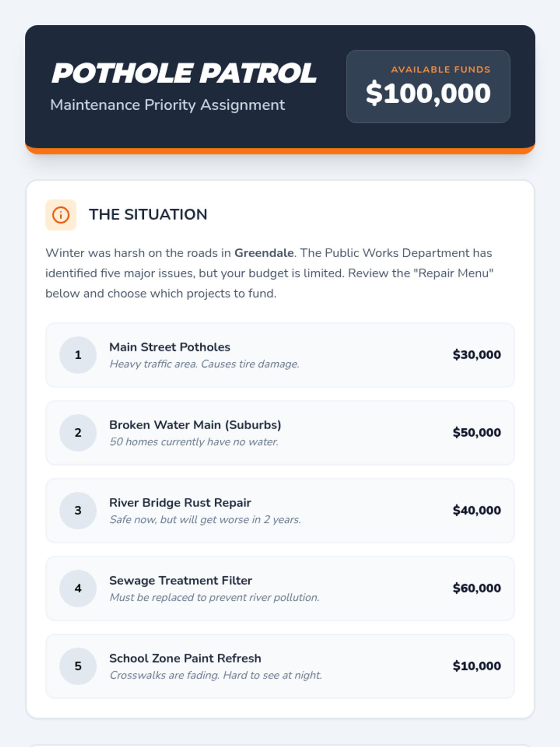This screenshot has width=560, height=747.
Task: Pick the Sewage Treatment Filter item
Action: pos(280,588)
